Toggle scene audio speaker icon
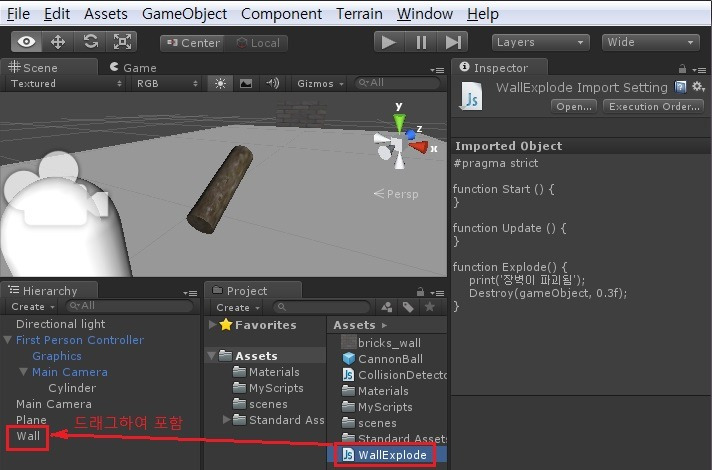Viewport: 712px width, 470px height. click(x=272, y=84)
